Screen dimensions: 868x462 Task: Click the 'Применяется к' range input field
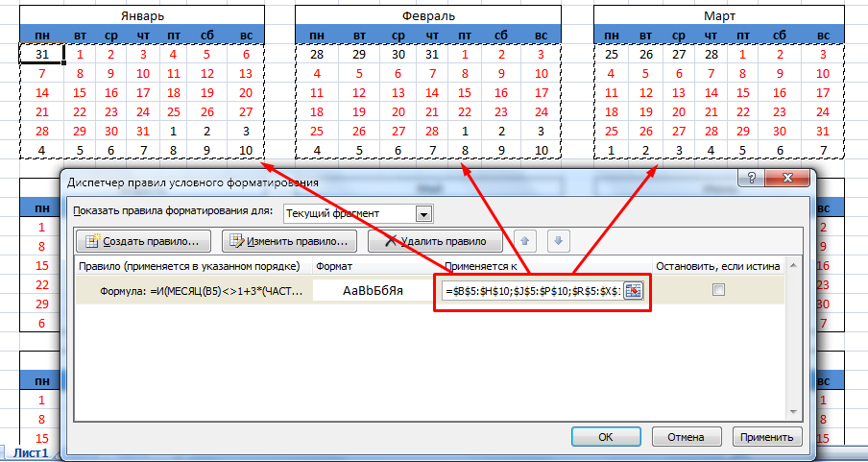point(531,291)
